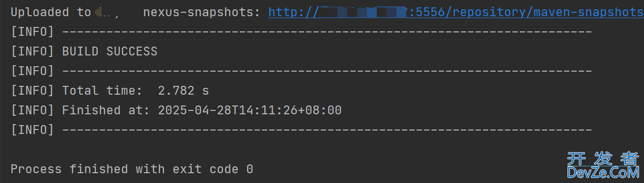Select the 2.782 s duration value
644x183 pixels.
[183, 91]
